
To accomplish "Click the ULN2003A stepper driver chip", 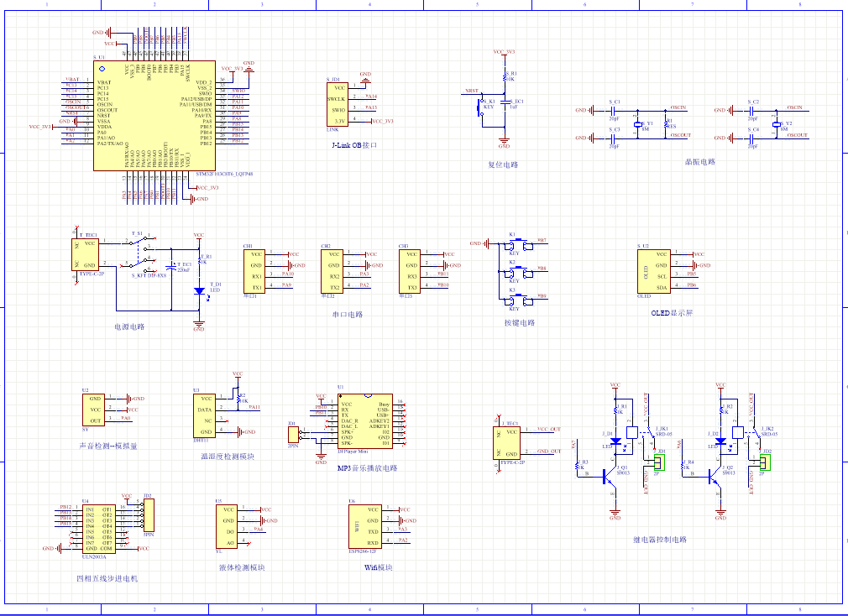I will 97,528.
